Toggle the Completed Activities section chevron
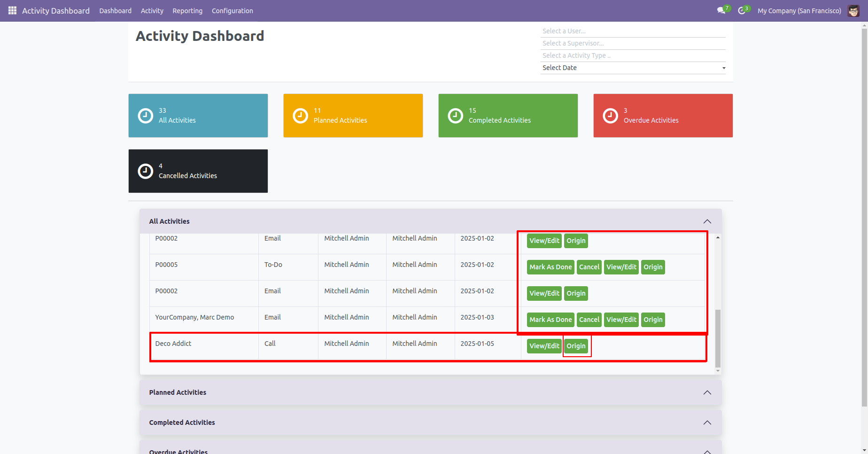This screenshot has height=454, width=868. point(707,423)
